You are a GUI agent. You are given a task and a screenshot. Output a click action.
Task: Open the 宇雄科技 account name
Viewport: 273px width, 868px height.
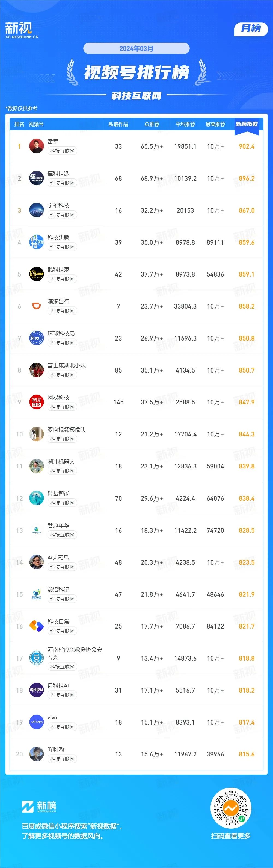click(x=58, y=206)
